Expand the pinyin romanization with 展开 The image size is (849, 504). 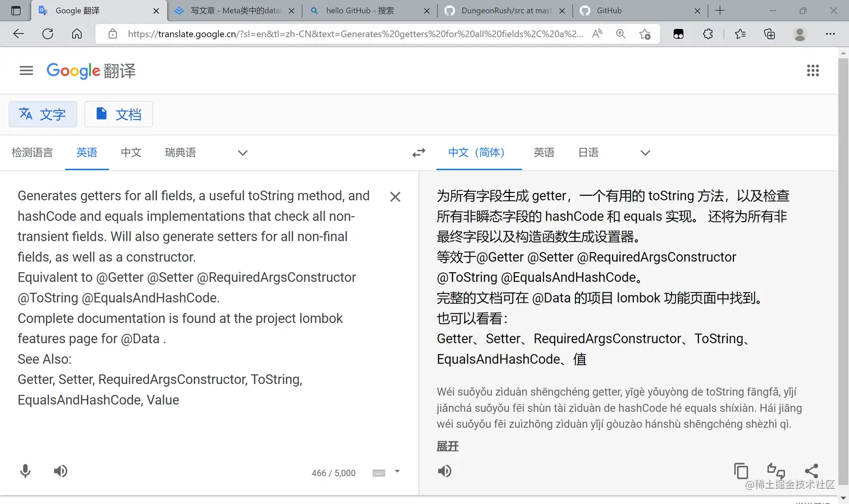[x=448, y=446]
